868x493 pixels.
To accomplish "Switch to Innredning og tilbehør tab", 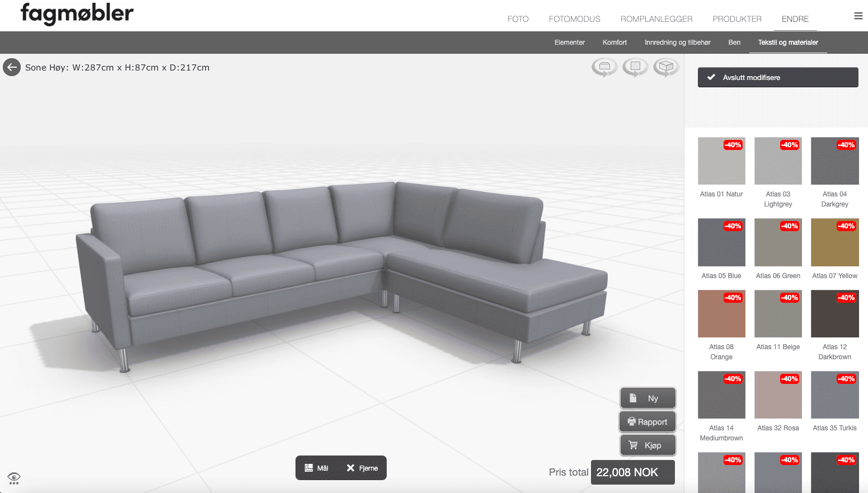I will click(x=677, y=42).
